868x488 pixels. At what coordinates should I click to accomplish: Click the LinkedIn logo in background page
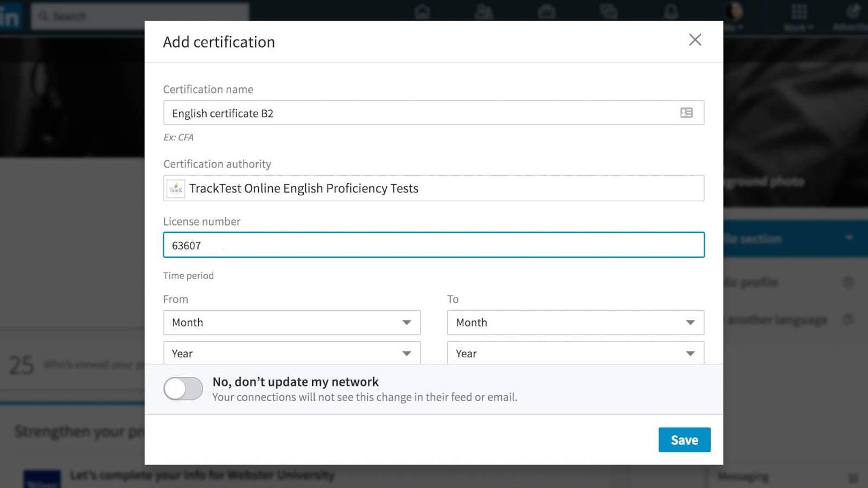[x=10, y=16]
